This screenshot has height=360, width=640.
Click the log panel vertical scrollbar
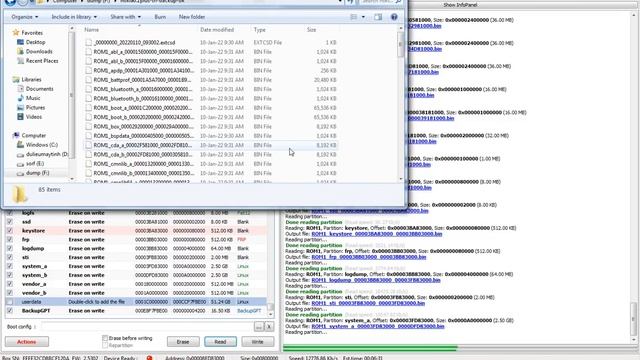coord(633,178)
